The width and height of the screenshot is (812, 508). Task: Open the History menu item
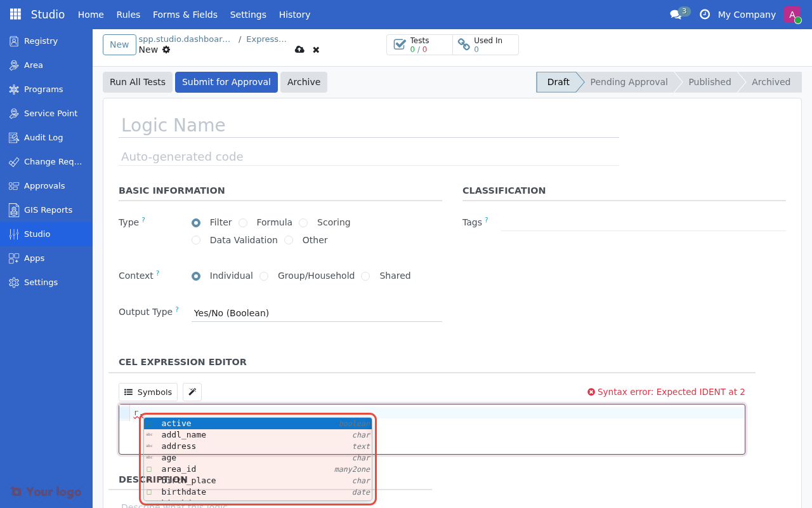click(x=294, y=14)
